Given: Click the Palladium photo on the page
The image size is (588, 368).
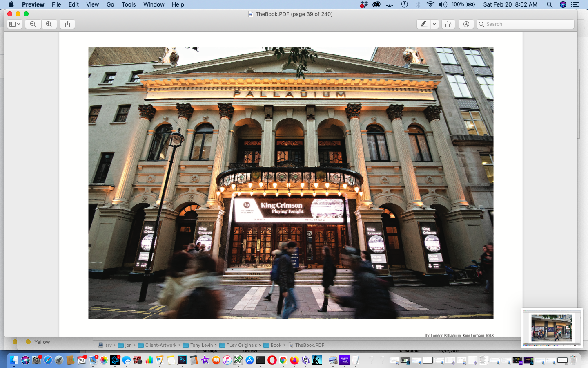Looking at the screenshot, I should [291, 183].
